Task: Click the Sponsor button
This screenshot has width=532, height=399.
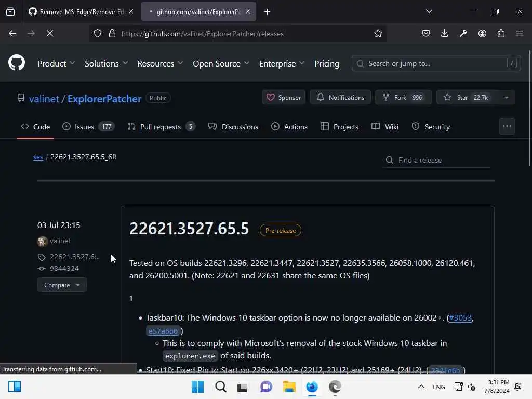Action: tap(284, 97)
